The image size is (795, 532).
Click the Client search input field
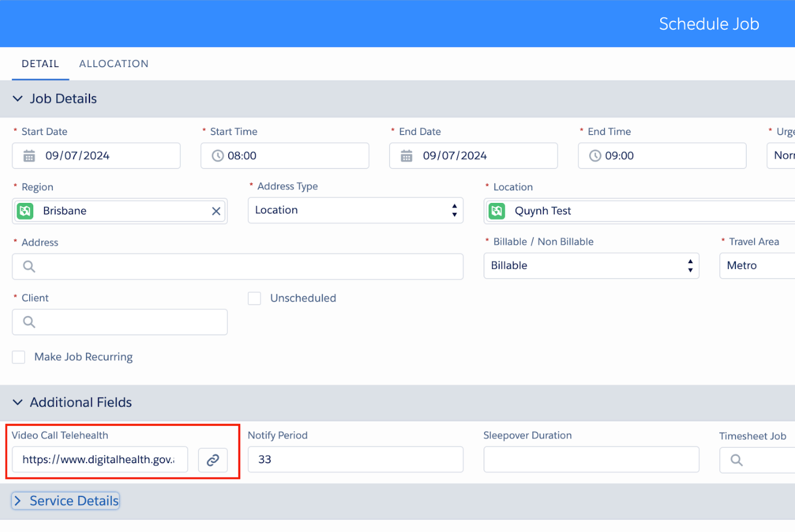(x=120, y=322)
